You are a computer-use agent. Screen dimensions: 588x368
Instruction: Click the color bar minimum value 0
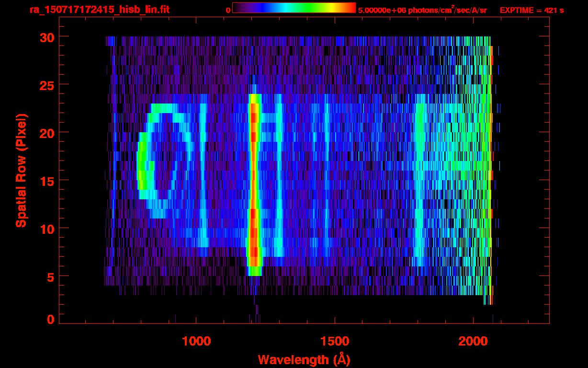coord(228,10)
